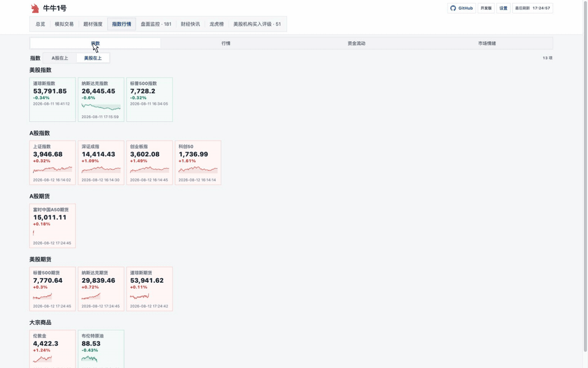Screen dimensions: 588x368
Task: Click the +1.61% change on 科创50
Action: (187, 161)
